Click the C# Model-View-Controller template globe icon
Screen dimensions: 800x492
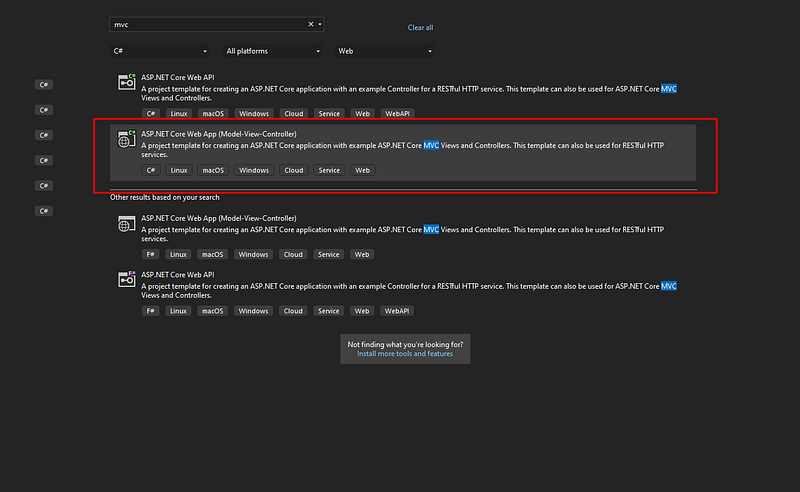pos(127,139)
